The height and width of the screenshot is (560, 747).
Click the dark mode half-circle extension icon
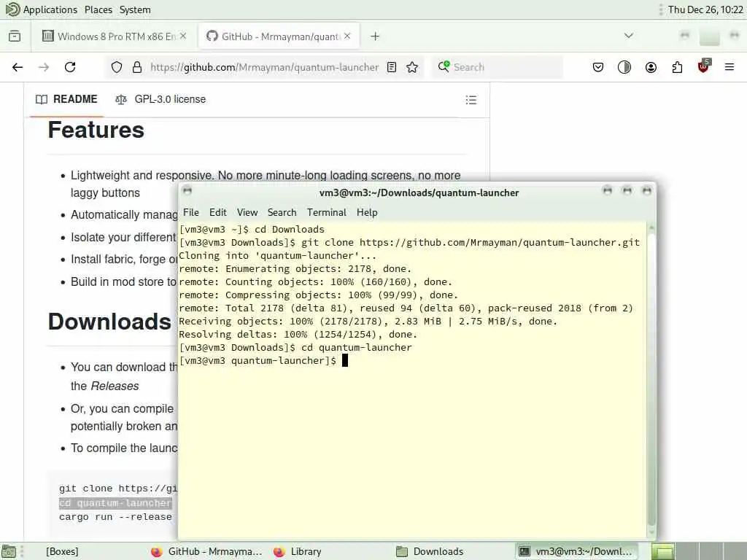tap(624, 67)
